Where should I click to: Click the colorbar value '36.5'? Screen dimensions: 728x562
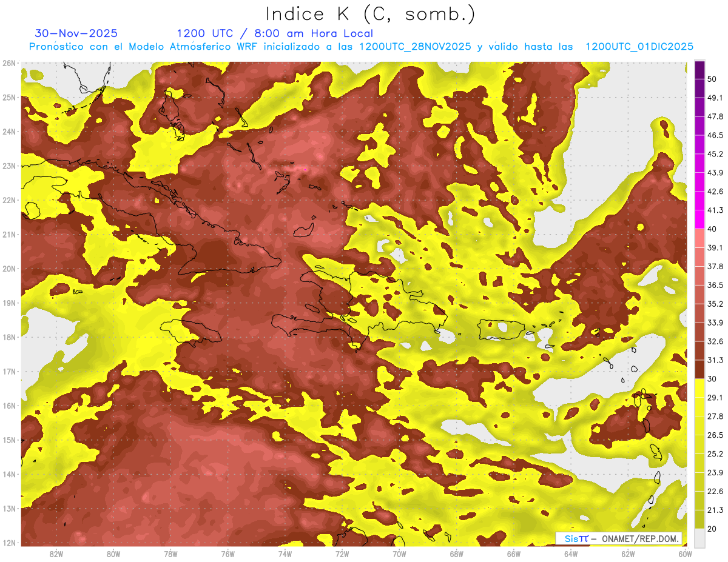(715, 285)
